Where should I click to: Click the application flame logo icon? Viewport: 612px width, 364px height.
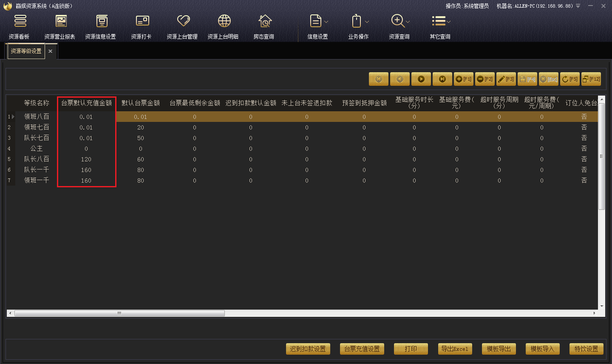click(8, 6)
